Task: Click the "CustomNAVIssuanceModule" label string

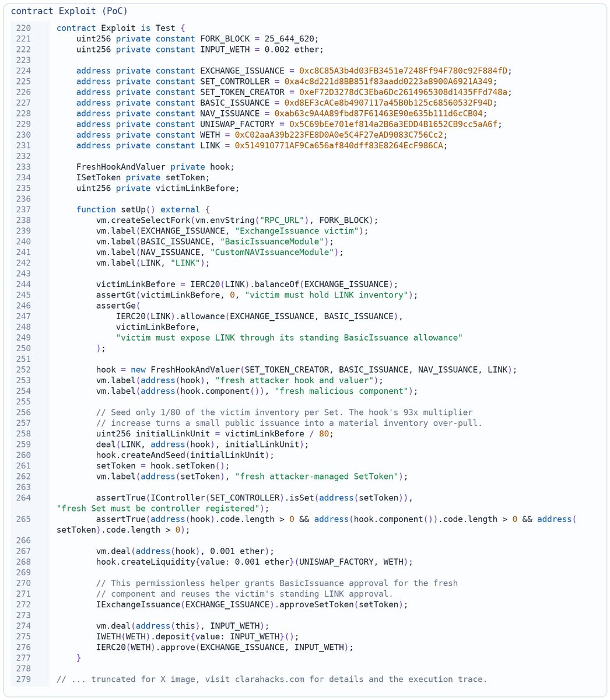Action: click(x=274, y=252)
